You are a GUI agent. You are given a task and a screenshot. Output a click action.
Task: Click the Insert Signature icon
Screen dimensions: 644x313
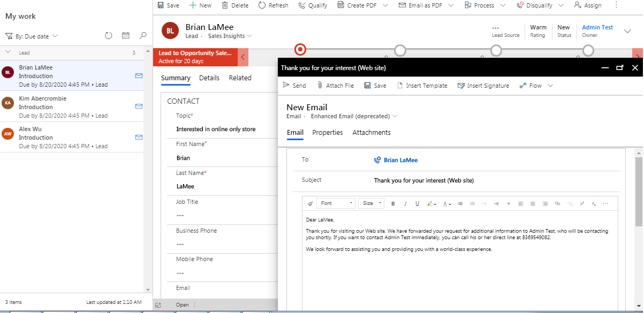tap(461, 86)
